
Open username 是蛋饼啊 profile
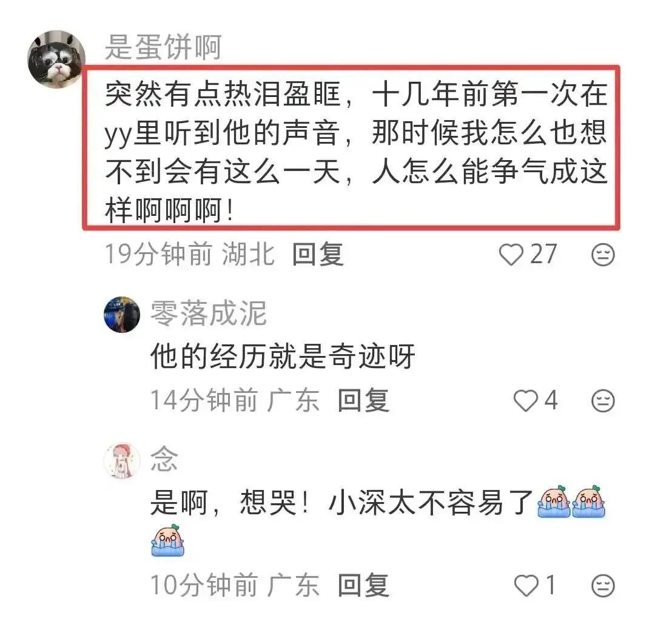163,47
